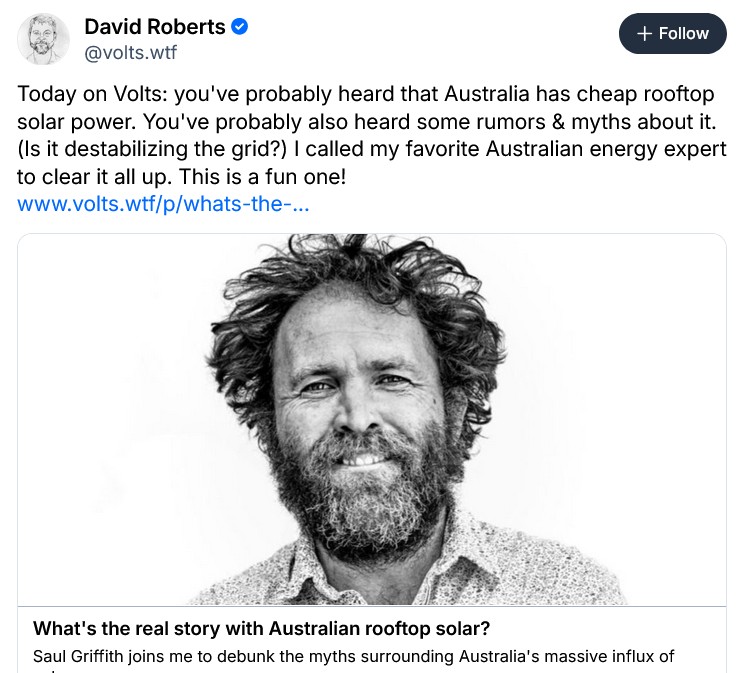Click the plus icon inside Follow button

pos(644,34)
